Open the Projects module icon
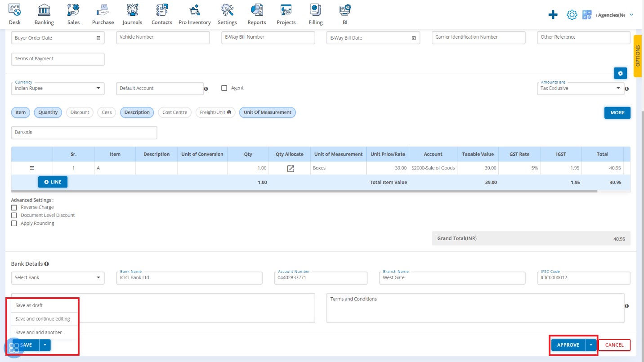The image size is (644, 362). pos(286,9)
